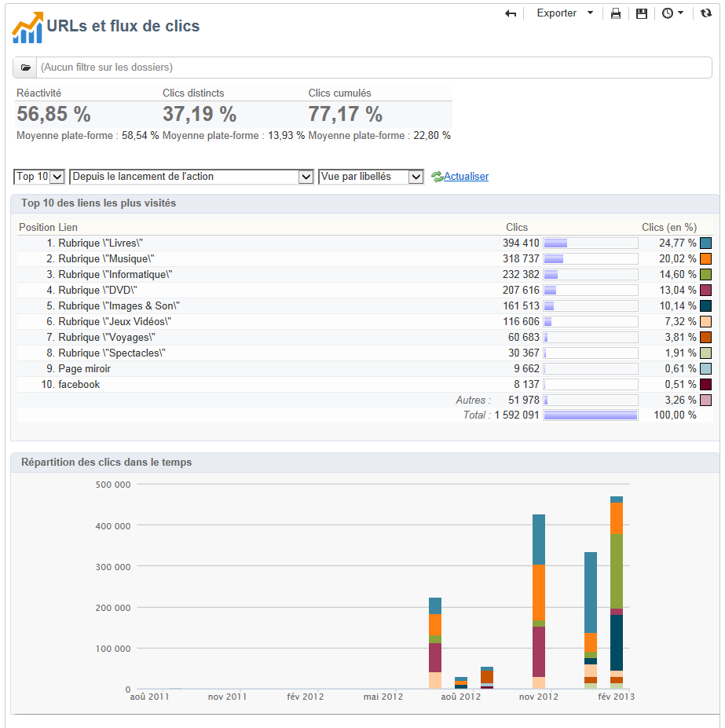This screenshot has width=725, height=728.
Task: Click the refresh icon at top right
Action: (x=706, y=13)
